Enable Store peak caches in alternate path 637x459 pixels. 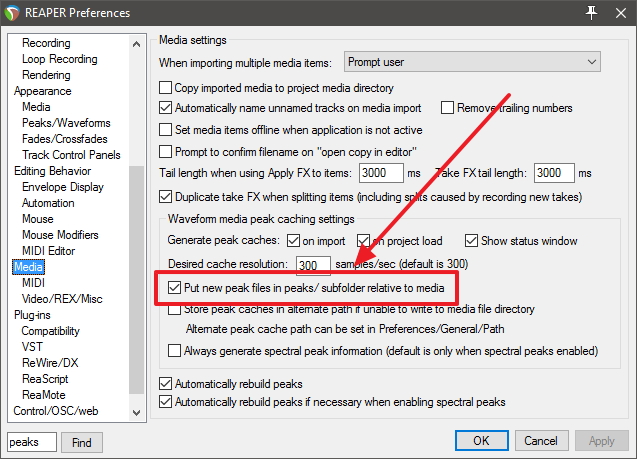(x=174, y=310)
